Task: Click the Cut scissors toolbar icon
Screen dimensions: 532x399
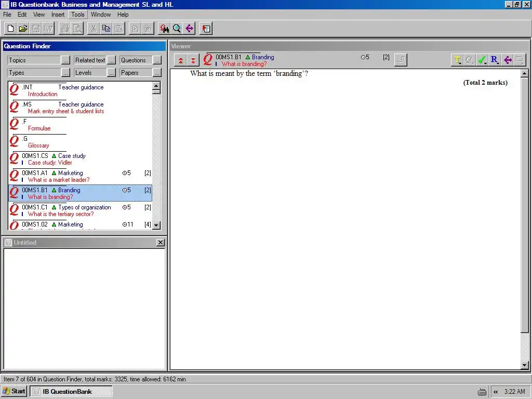Action: tap(94, 29)
